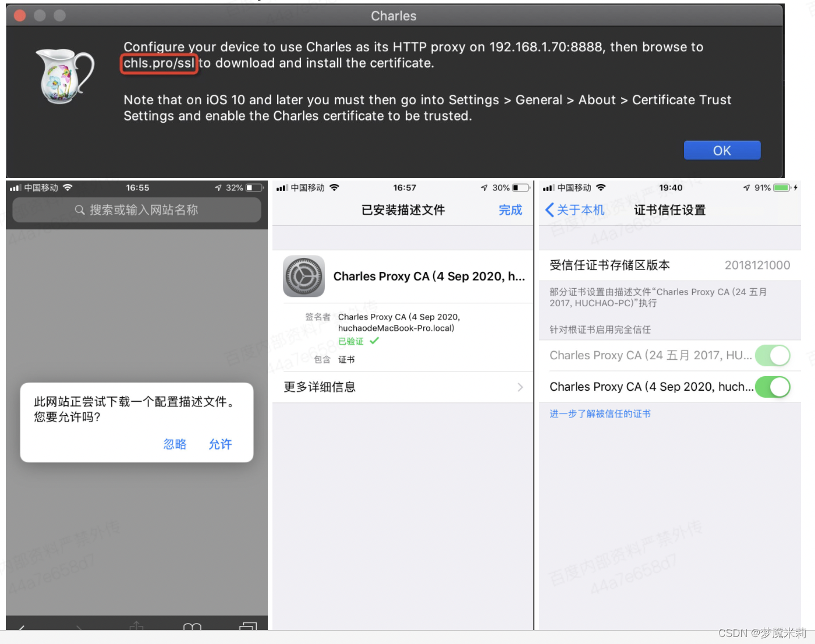
Task: Tap location arrow icon in 16:55 status bar
Action: click(218, 187)
